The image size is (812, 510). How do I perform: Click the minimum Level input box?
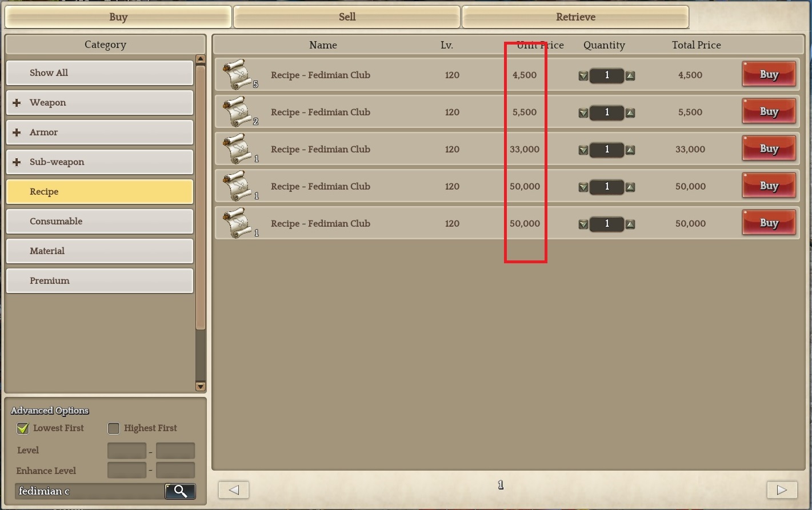coord(127,451)
